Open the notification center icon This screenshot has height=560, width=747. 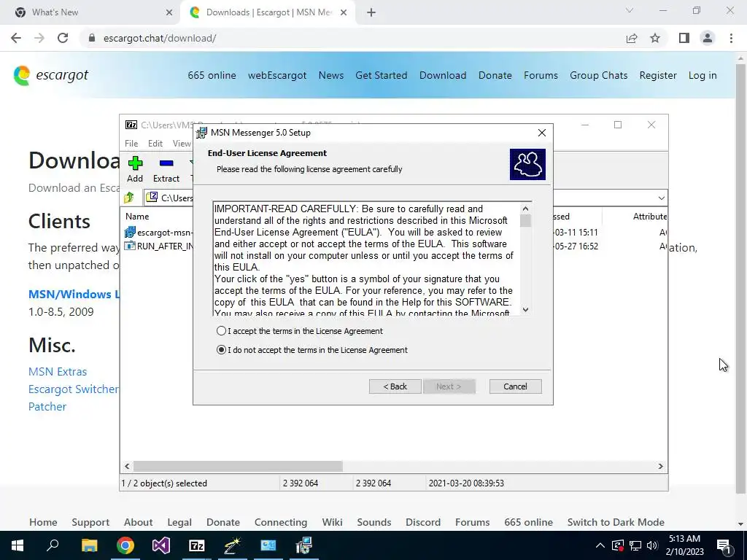pyautogui.click(x=724, y=545)
